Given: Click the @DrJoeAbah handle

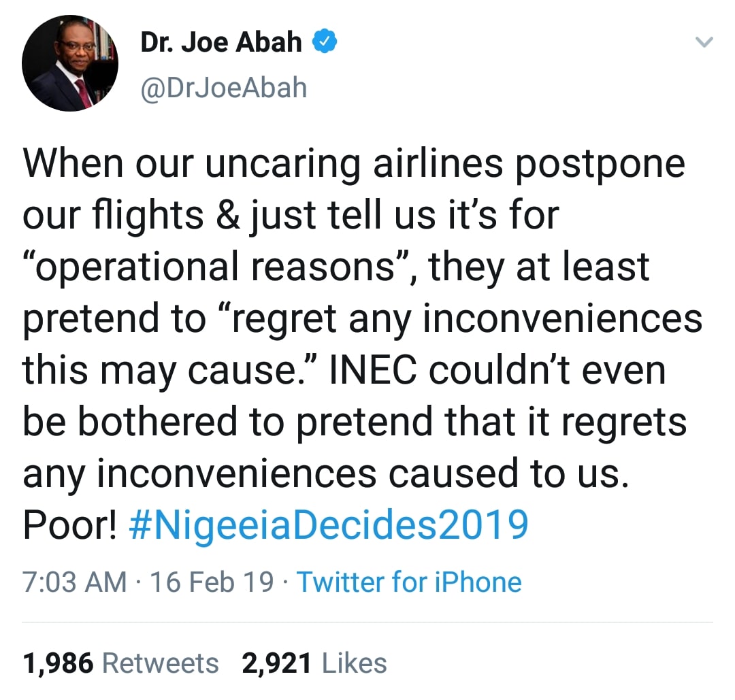Looking at the screenshot, I should click(223, 88).
